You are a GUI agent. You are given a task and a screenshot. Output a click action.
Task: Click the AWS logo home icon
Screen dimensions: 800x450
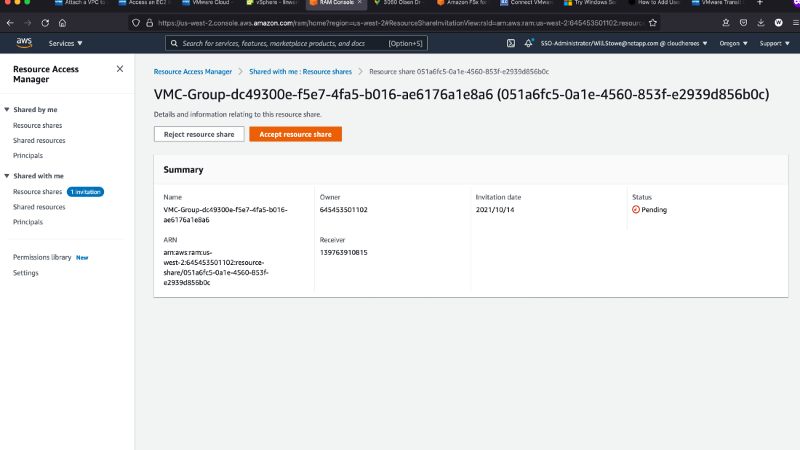(24, 43)
